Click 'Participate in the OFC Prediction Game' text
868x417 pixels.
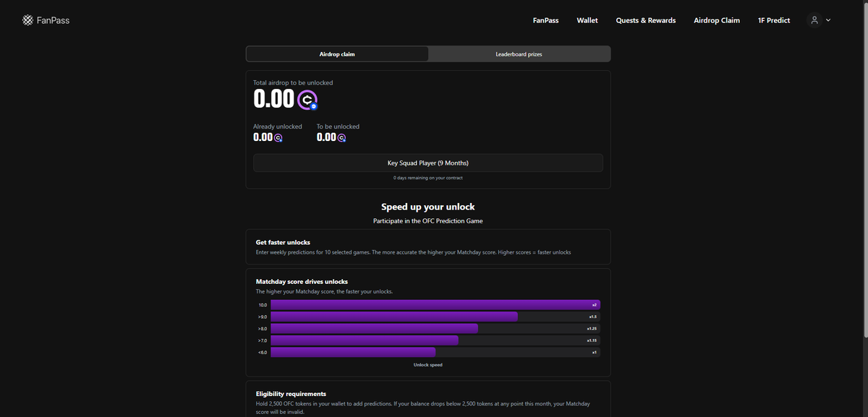point(428,220)
